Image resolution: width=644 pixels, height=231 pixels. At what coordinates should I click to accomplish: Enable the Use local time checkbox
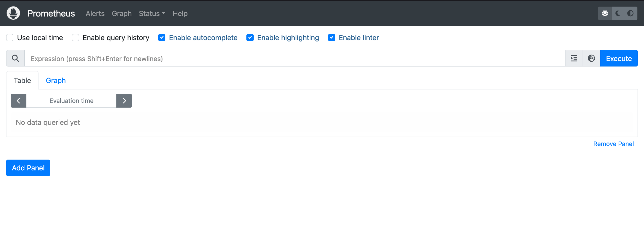coord(10,37)
